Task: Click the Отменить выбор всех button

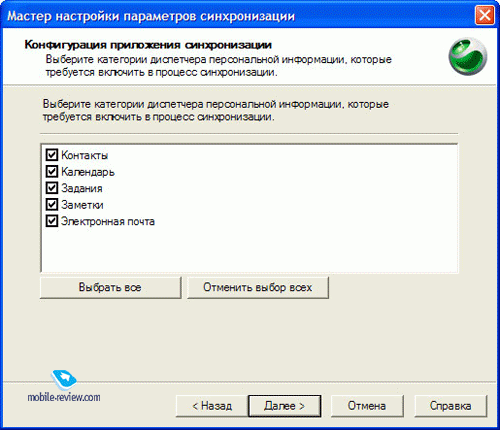Action: coord(258,287)
